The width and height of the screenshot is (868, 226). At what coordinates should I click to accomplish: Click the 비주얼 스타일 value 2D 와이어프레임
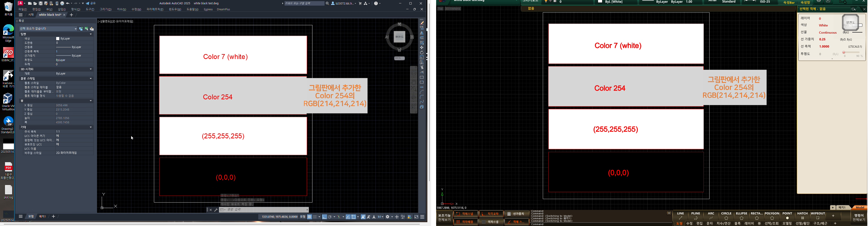tap(67, 153)
